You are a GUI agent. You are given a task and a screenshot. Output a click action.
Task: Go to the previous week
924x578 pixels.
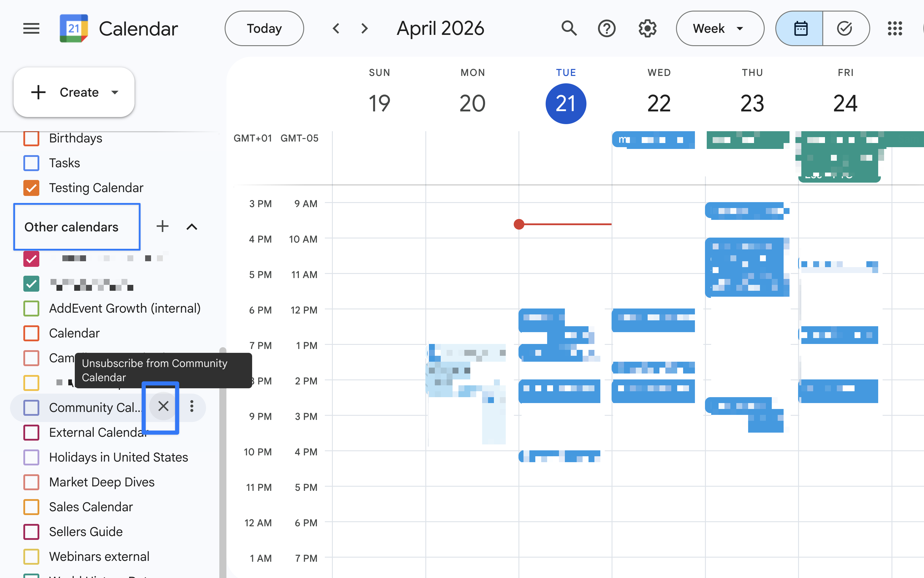(336, 28)
